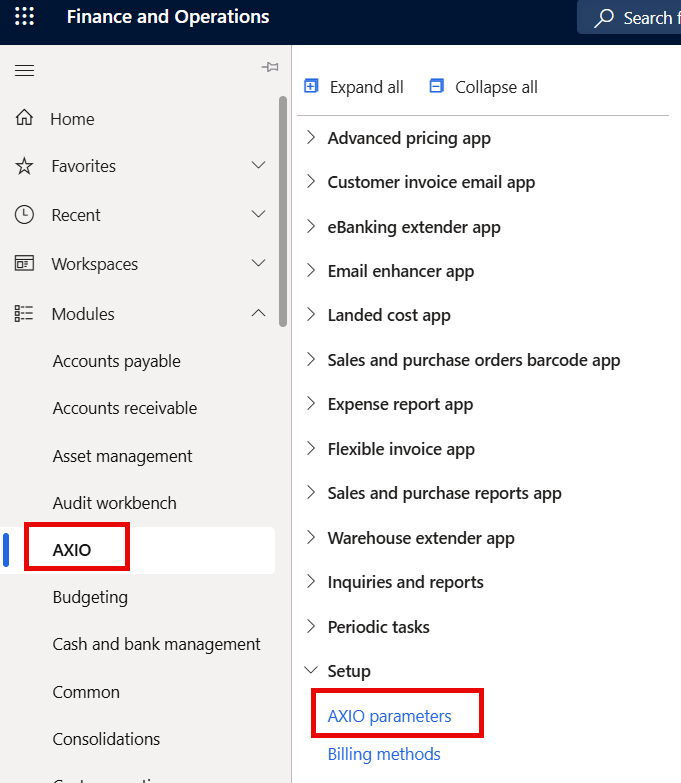Open the Billing methods link
This screenshot has height=783, width=681.
click(384, 754)
